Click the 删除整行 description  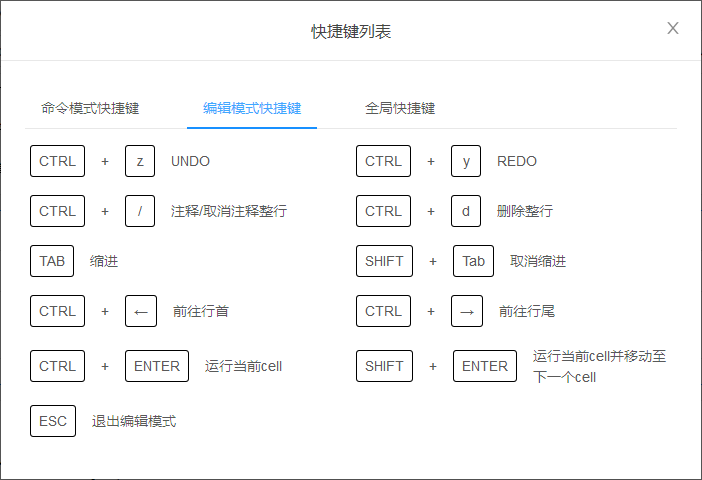tap(525, 211)
